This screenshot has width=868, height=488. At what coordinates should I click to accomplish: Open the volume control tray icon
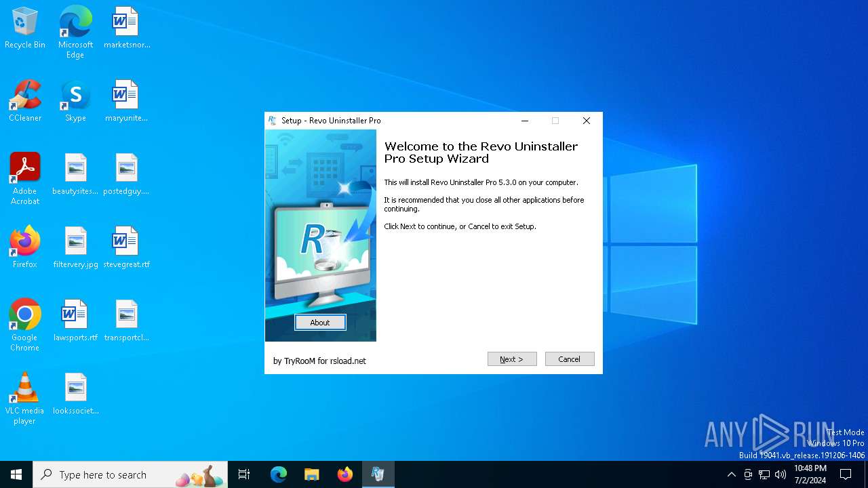(x=781, y=474)
